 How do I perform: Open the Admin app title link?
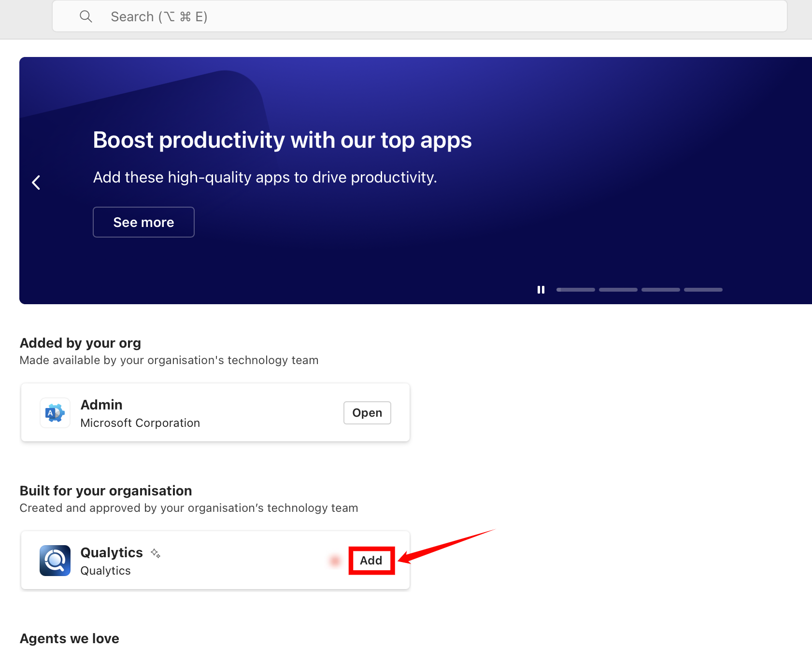click(x=101, y=405)
